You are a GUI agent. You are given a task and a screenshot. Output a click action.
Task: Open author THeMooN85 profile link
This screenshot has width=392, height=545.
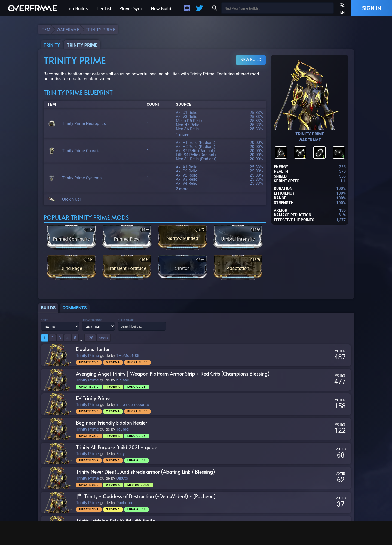click(128, 356)
